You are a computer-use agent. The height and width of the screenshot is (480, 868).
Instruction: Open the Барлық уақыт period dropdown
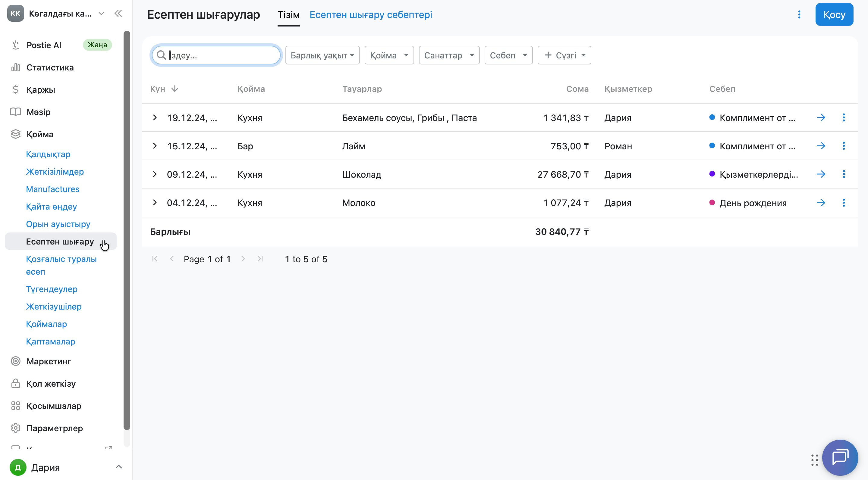pyautogui.click(x=322, y=55)
